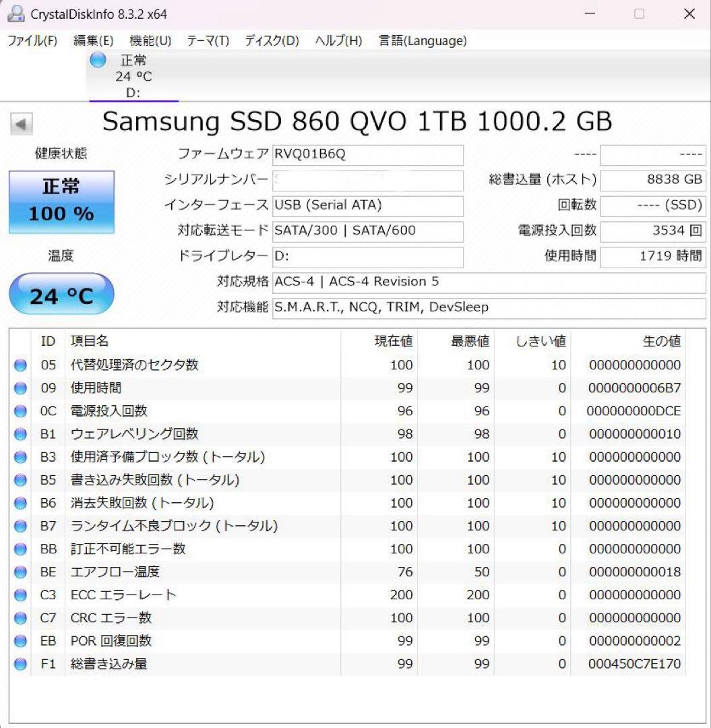Click the status icon next to F1 総書き込み量
Image resolution: width=711 pixels, height=728 pixels.
(x=20, y=664)
